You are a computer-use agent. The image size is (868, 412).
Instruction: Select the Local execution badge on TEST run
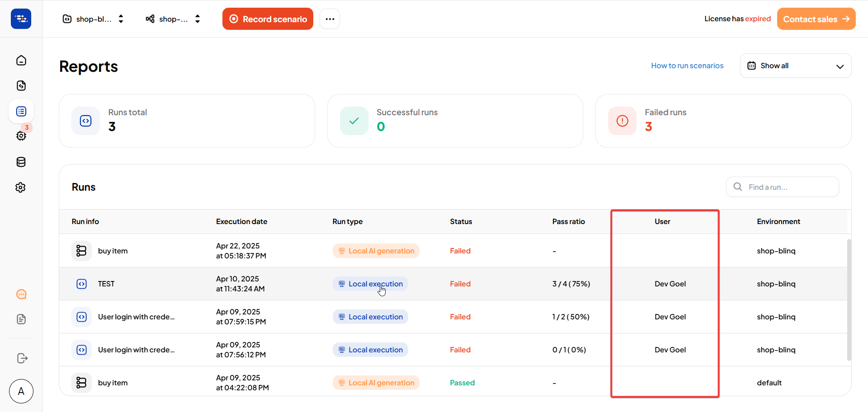pos(370,284)
